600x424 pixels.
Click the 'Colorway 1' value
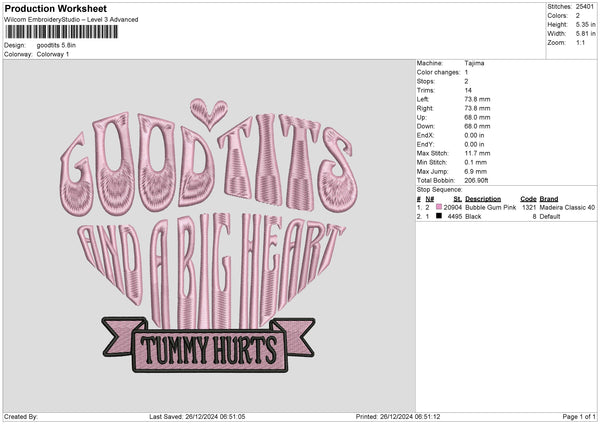coord(53,54)
